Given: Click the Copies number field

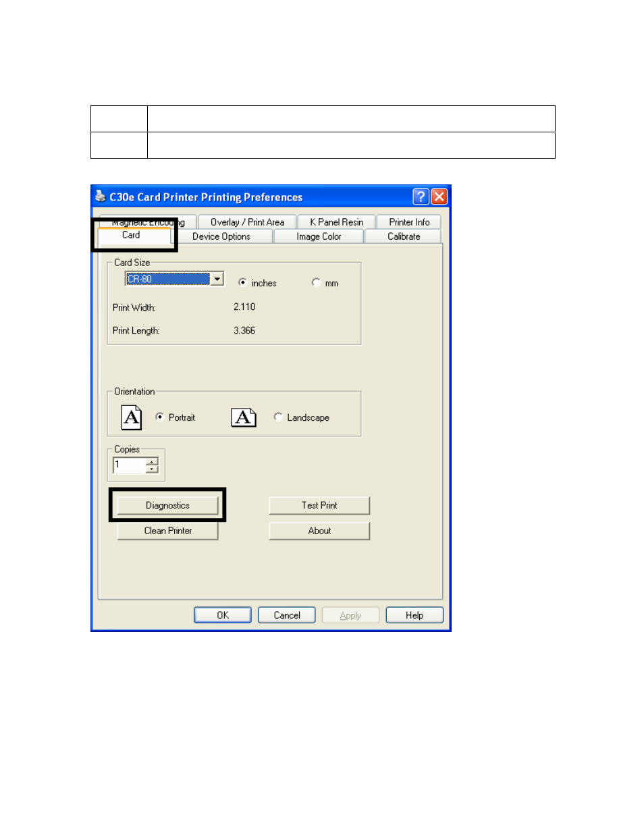Looking at the screenshot, I should point(130,465).
